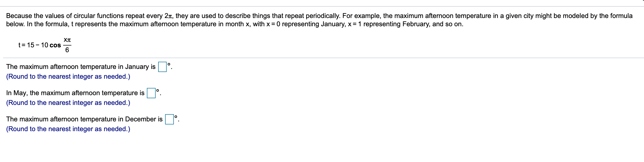Click the xπ/6 fraction in the formula
This screenshot has height=162, width=644.
tap(67, 46)
